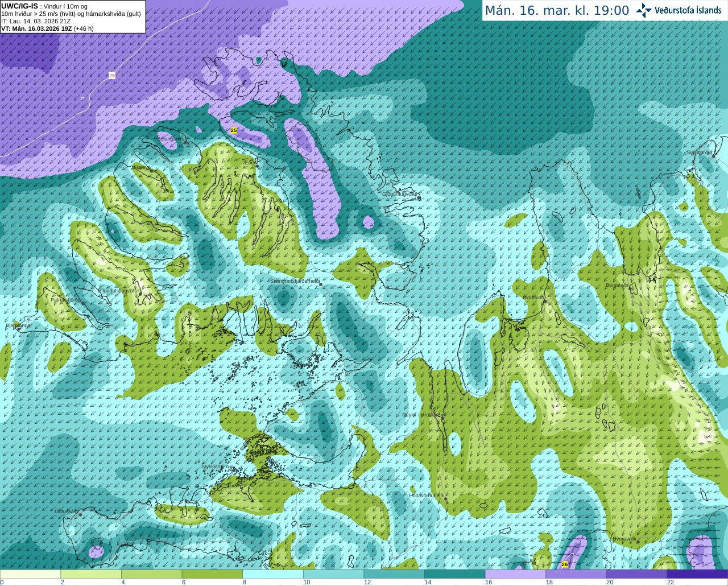This screenshot has width=728, height=586.
Task: Click the '10m hviður > 25 m/s' legend line
Action: point(71,14)
